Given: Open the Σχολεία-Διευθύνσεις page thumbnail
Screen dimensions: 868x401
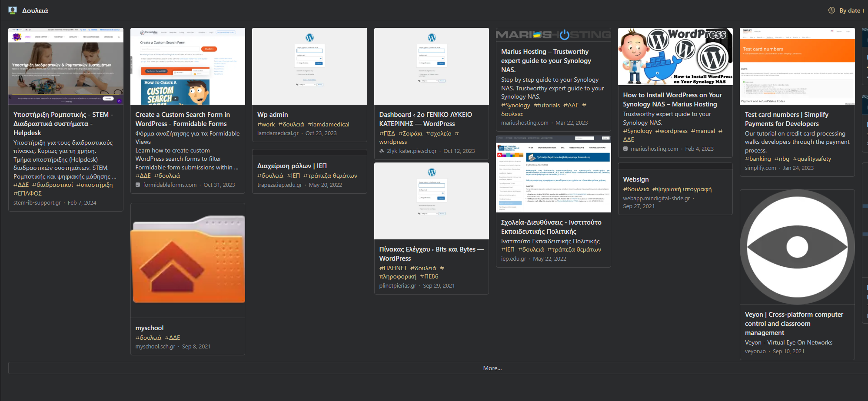Looking at the screenshot, I should pyautogui.click(x=553, y=174).
